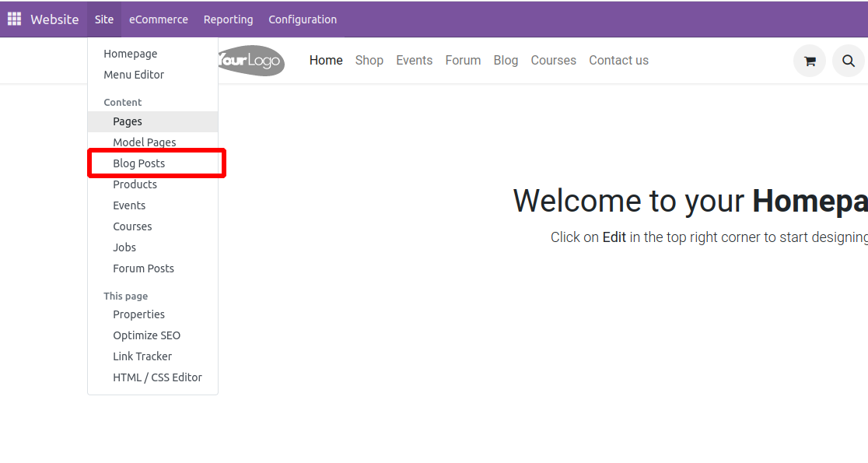Open the apps grid icon

coord(15,19)
